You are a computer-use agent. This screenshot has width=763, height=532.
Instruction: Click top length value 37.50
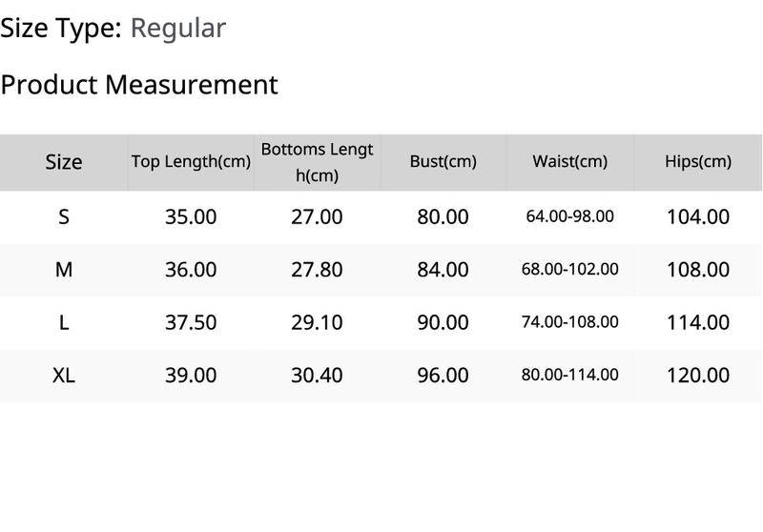click(x=191, y=322)
